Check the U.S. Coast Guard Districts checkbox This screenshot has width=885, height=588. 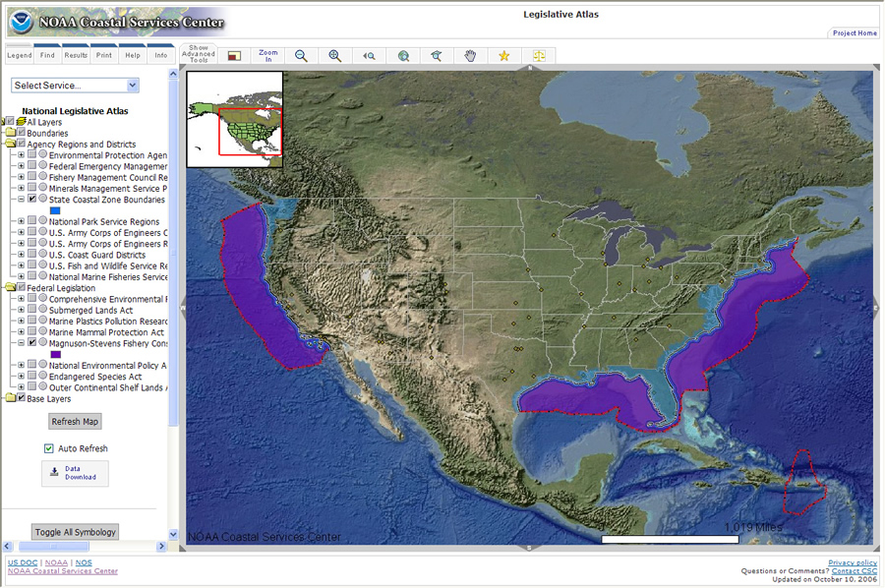click(32, 254)
